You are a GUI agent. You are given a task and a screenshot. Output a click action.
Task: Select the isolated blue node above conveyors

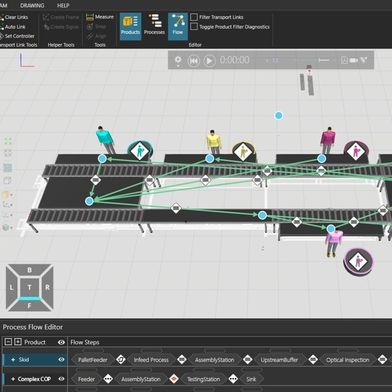pos(279,116)
